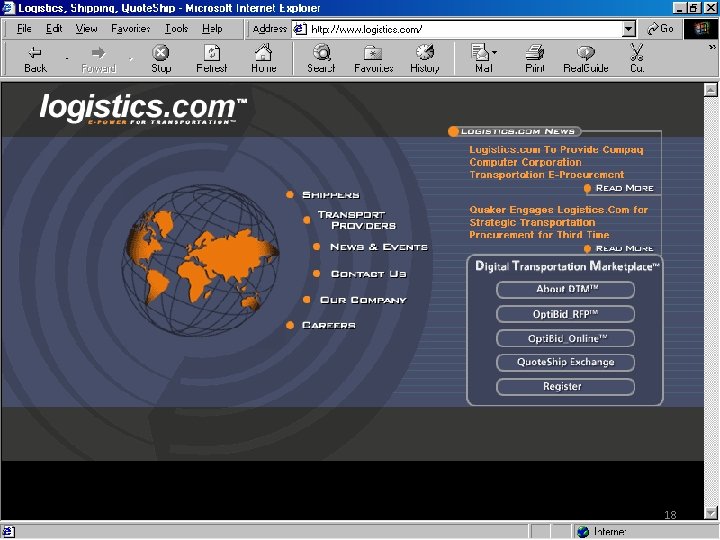Click the URL address field

click(464, 29)
